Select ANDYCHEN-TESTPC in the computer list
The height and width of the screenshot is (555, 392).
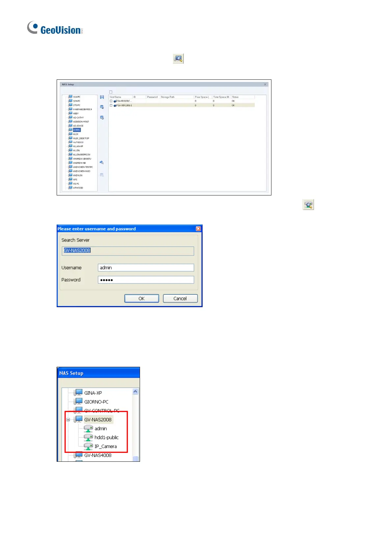(x=83, y=167)
